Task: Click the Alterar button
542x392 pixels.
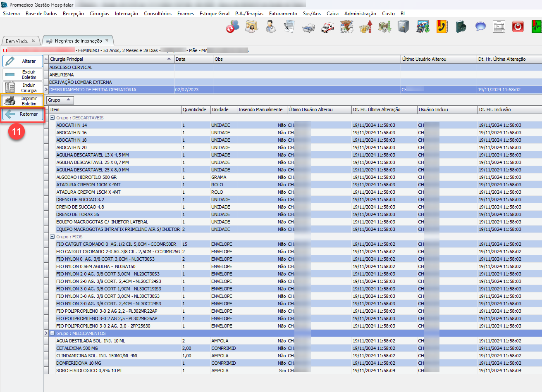Action: (23, 61)
